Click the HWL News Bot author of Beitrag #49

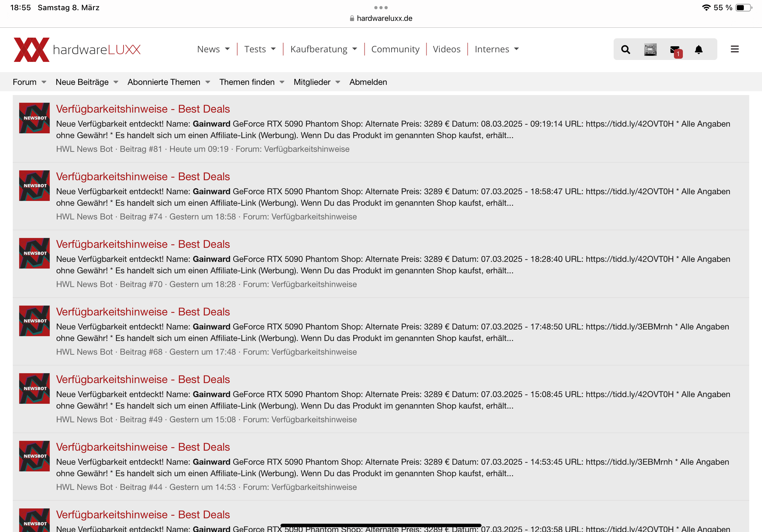(84, 419)
